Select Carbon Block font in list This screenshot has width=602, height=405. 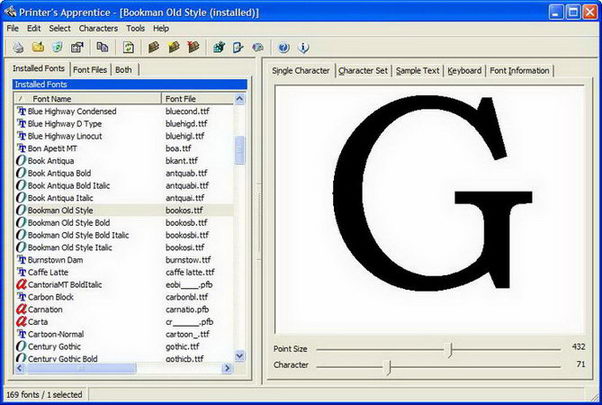(52, 297)
